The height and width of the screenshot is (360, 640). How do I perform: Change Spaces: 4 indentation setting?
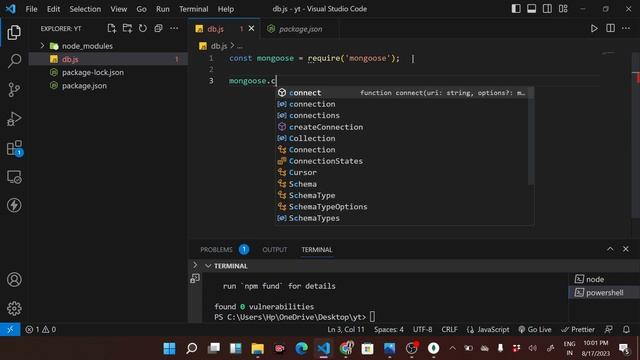pos(389,329)
